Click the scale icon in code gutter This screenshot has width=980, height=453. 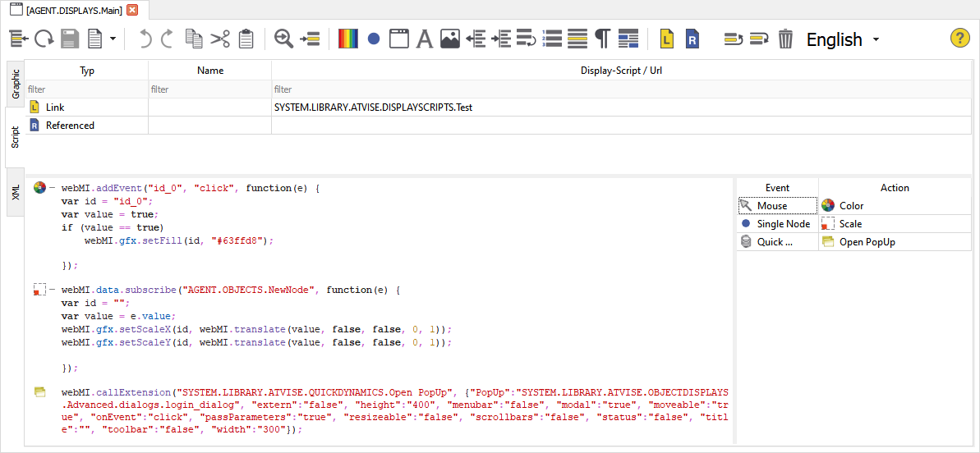point(39,290)
